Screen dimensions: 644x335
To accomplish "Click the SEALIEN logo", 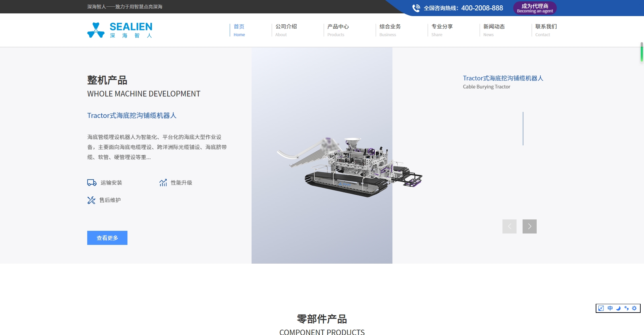I will point(120,30).
